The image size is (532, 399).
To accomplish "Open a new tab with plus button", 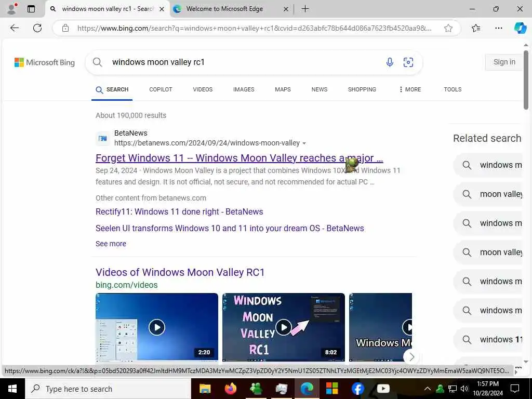I will (305, 9).
